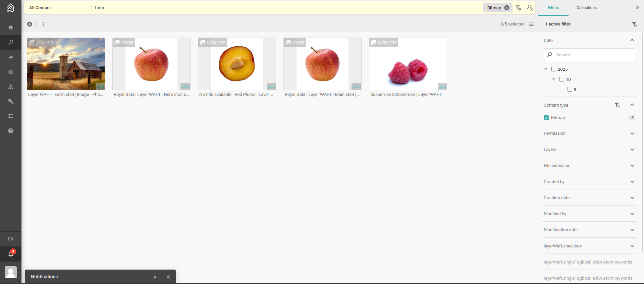The image size is (644, 284).
Task: Click the add plus icon in toolbar
Action: pyautogui.click(x=30, y=24)
